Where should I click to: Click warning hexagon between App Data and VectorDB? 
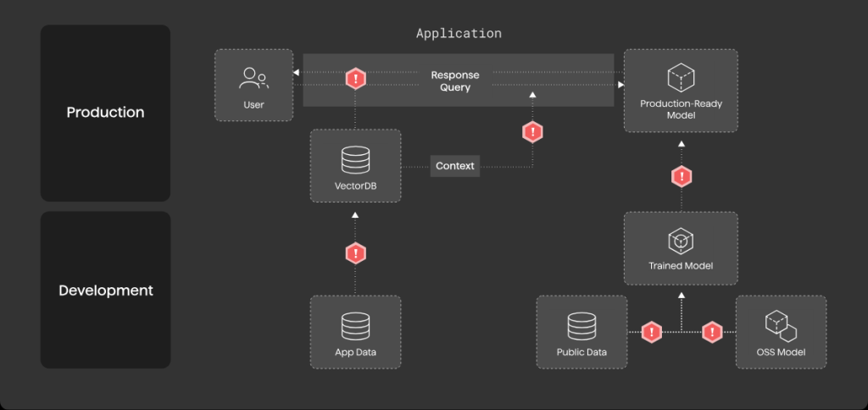pyautogui.click(x=355, y=253)
